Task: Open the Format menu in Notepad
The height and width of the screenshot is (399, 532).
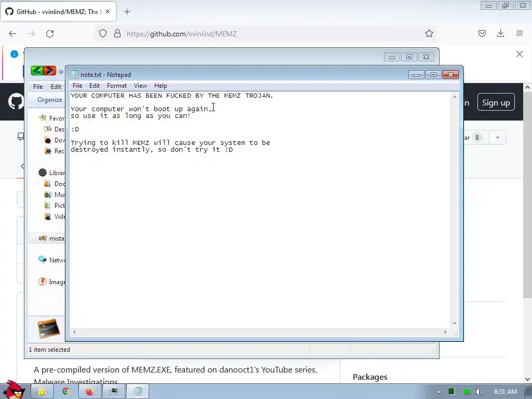Action: [117, 86]
